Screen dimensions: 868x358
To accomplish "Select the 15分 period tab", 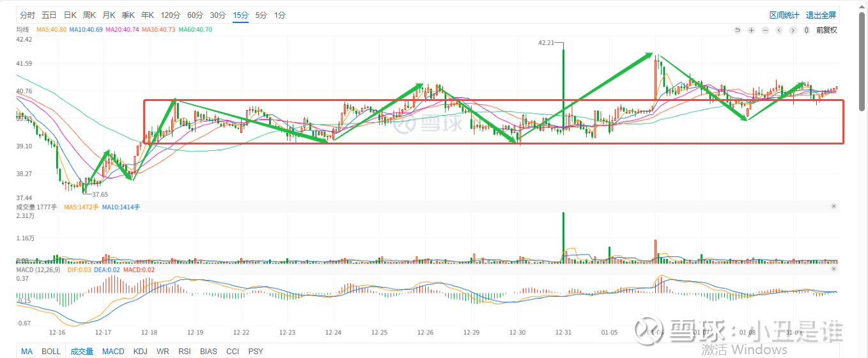I will coord(240,15).
